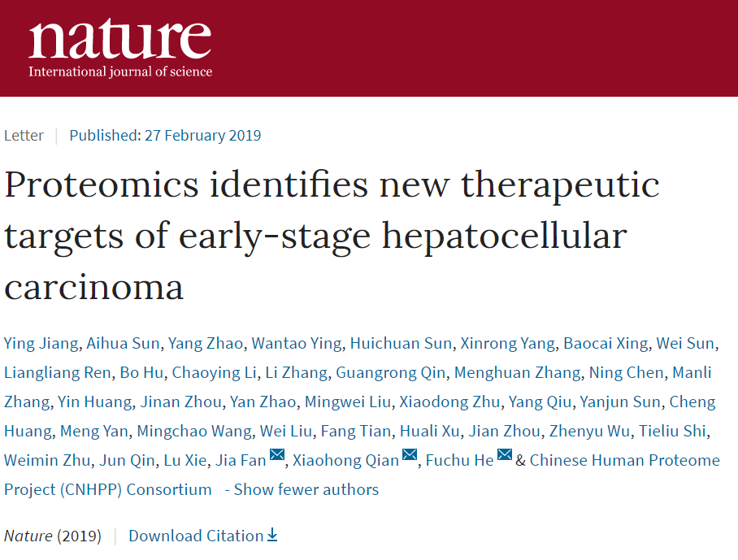738x560 pixels.
Task: Open the Published: 27 February 2019 link
Action: (165, 136)
